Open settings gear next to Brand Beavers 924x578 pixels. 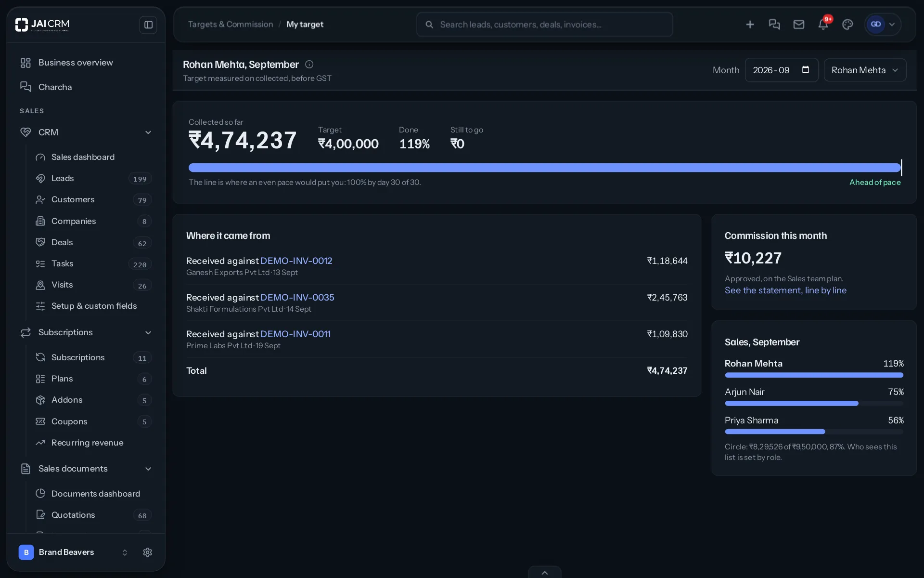pyautogui.click(x=148, y=552)
